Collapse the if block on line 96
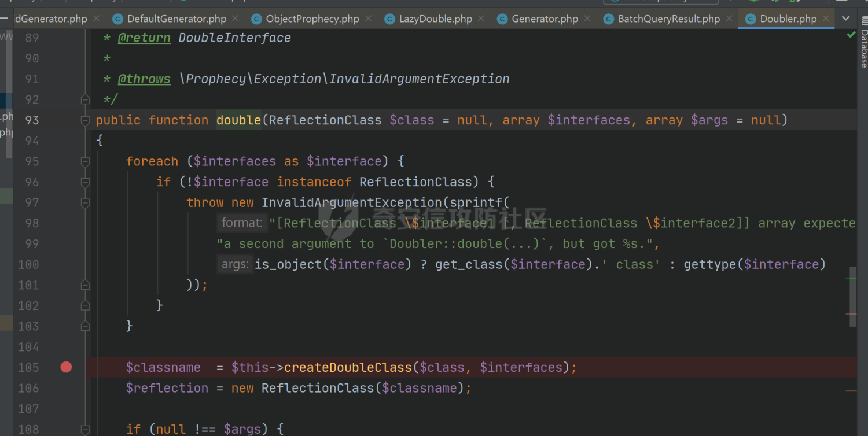This screenshot has width=868, height=436. tap(85, 182)
